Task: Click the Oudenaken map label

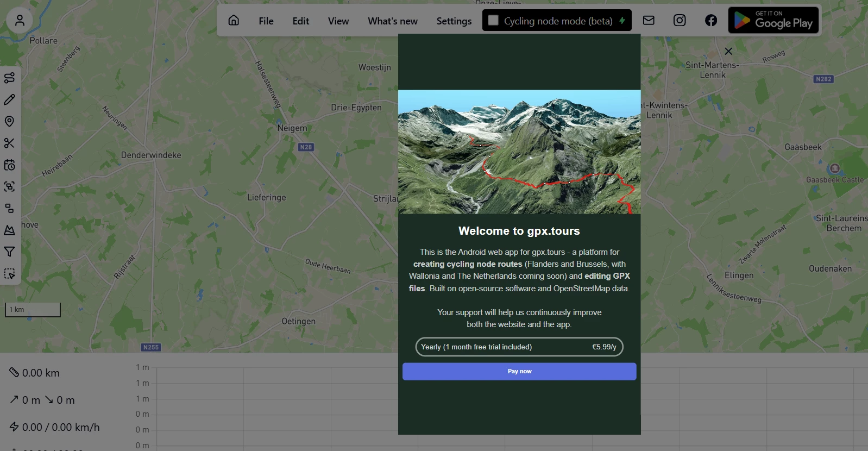Action: pyautogui.click(x=830, y=268)
